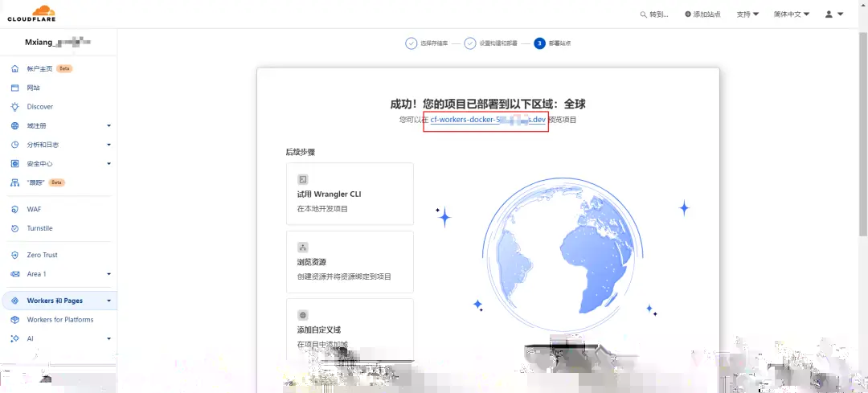Click the Zero Trust icon in sidebar
The width and height of the screenshot is (868, 393).
[x=15, y=255]
